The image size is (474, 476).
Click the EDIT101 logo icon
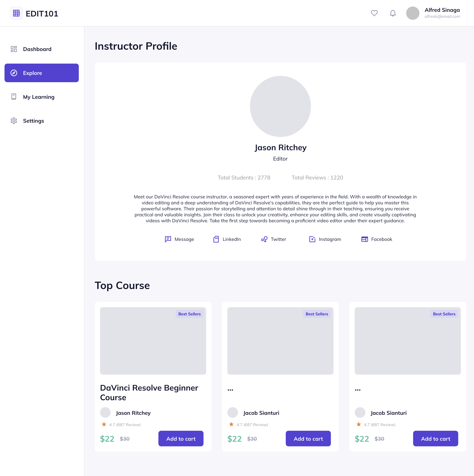tap(16, 13)
